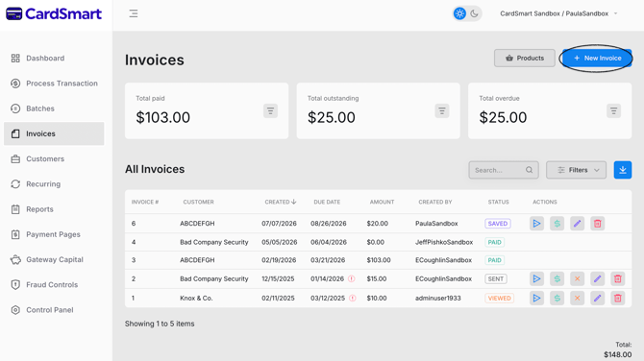
Task: Send invoice 1 with the arrow icon
Action: [x=536, y=299]
